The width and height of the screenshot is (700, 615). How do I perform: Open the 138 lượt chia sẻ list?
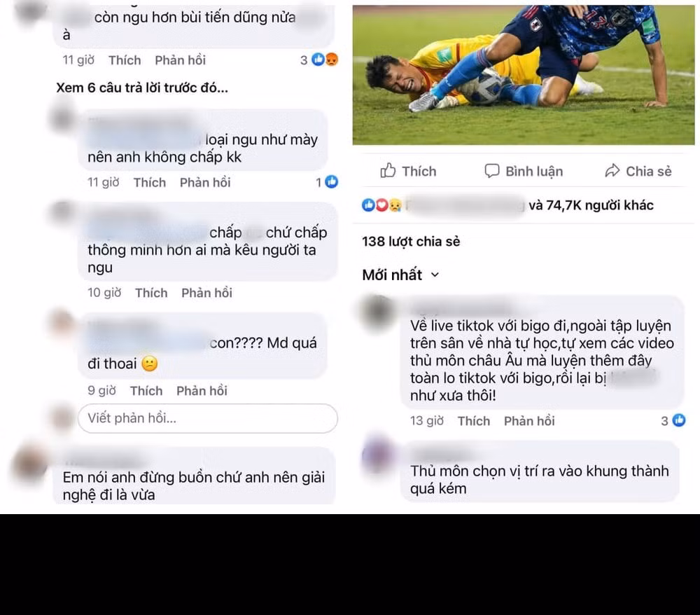pos(411,242)
